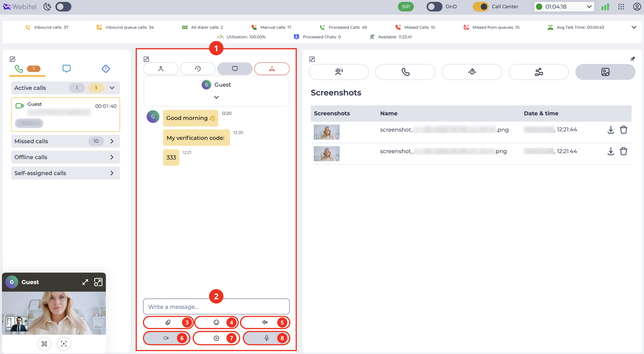
Task: Collapse the left queue panel
Action: (12, 59)
